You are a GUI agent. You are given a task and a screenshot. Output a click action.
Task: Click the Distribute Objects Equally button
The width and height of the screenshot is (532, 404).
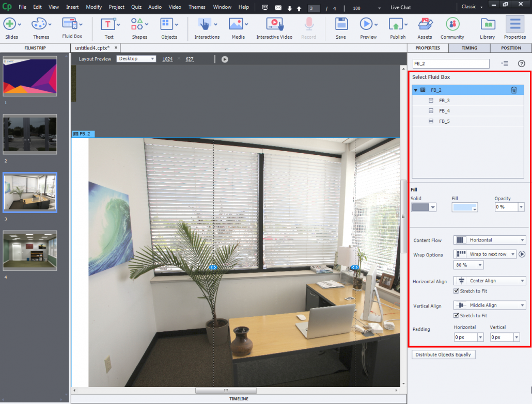pos(443,354)
